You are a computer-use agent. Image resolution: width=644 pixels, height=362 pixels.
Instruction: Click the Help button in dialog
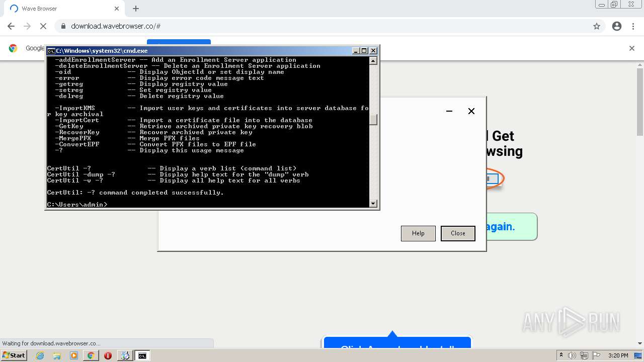[x=418, y=233]
